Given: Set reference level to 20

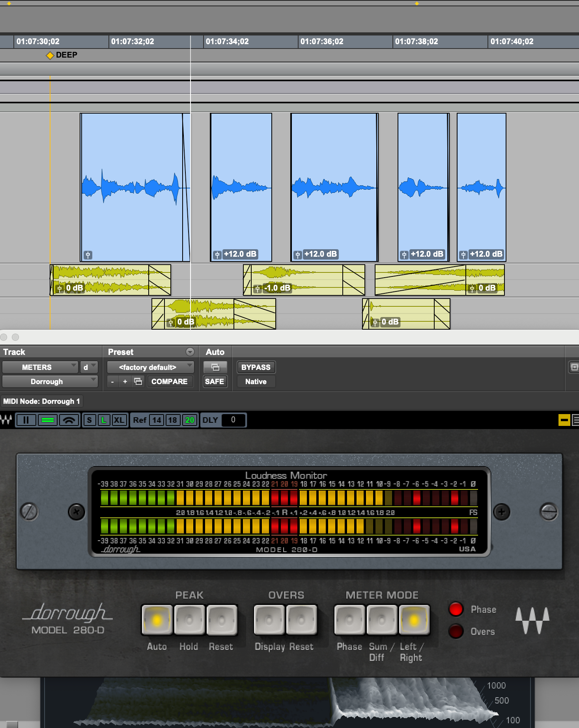Looking at the screenshot, I should coord(190,420).
